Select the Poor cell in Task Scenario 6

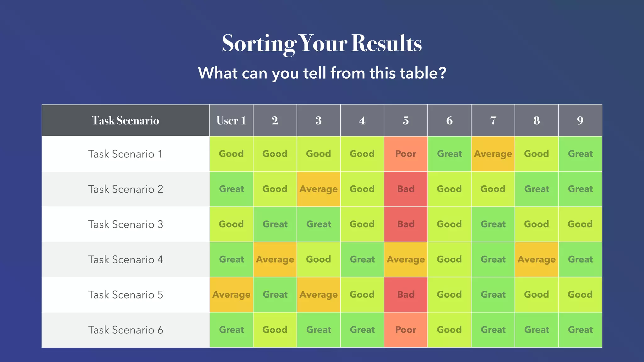point(406,330)
